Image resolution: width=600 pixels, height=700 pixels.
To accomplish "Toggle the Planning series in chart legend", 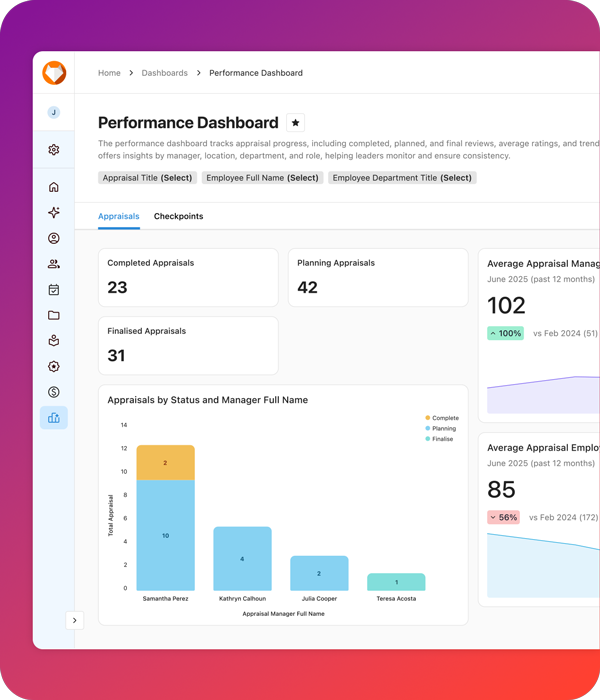I will (443, 429).
